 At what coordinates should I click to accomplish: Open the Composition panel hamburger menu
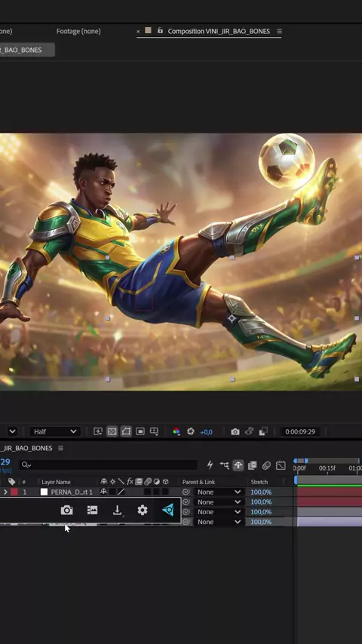click(x=279, y=31)
